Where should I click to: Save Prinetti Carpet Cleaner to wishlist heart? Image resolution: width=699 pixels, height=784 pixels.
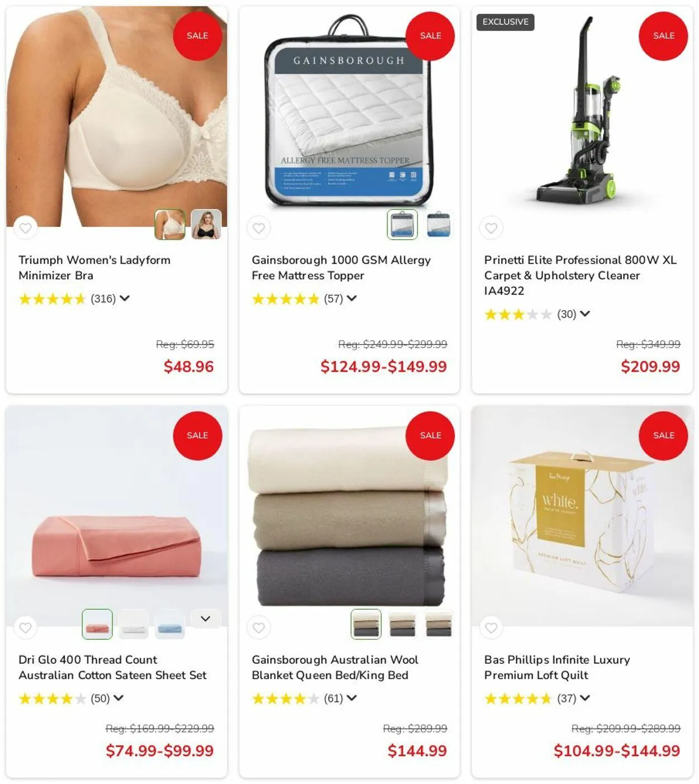[x=491, y=228]
